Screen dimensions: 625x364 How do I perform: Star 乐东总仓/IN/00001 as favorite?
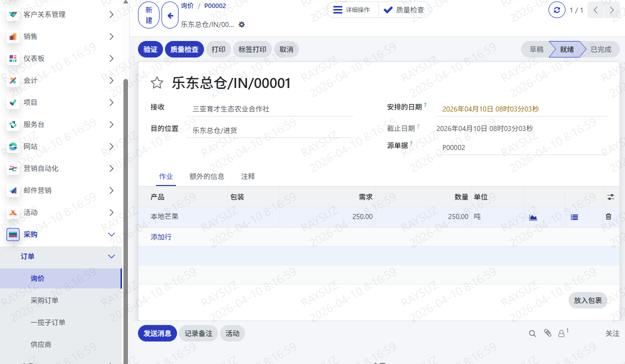click(x=157, y=83)
